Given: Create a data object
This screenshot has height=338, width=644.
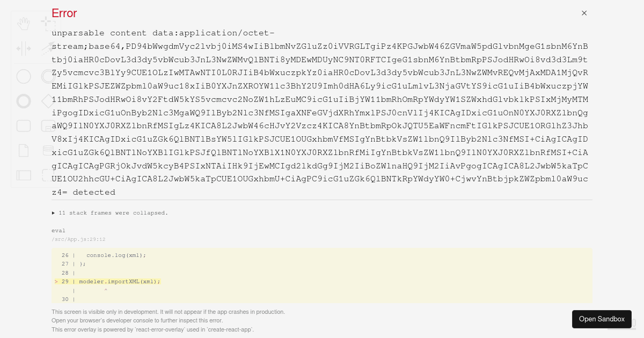Looking at the screenshot, I should click(24, 150).
